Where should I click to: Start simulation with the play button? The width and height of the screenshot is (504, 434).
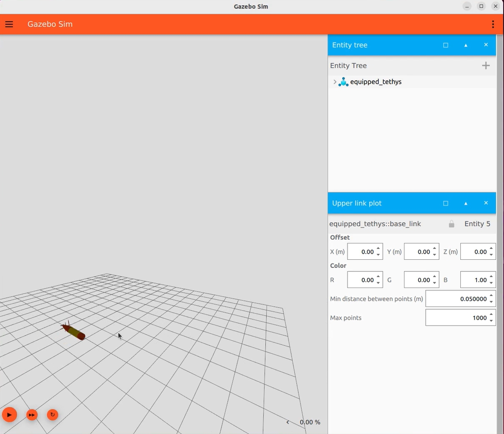pyautogui.click(x=9, y=415)
